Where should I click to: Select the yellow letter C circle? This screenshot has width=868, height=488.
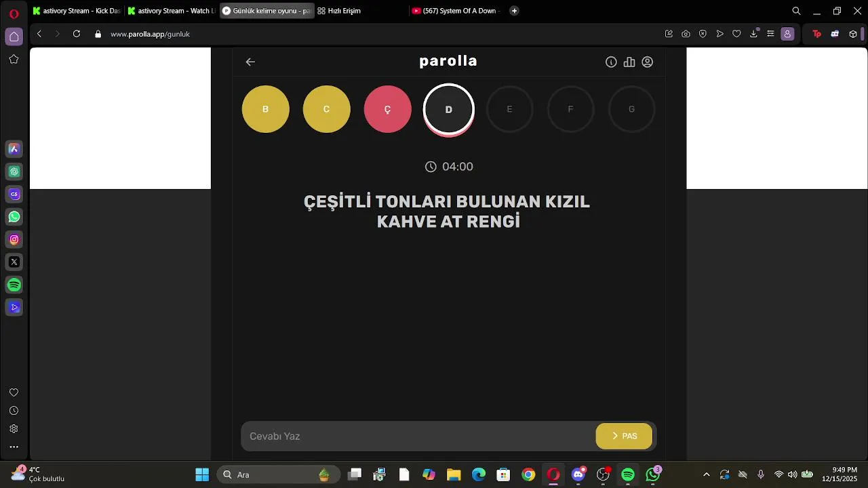tap(327, 109)
